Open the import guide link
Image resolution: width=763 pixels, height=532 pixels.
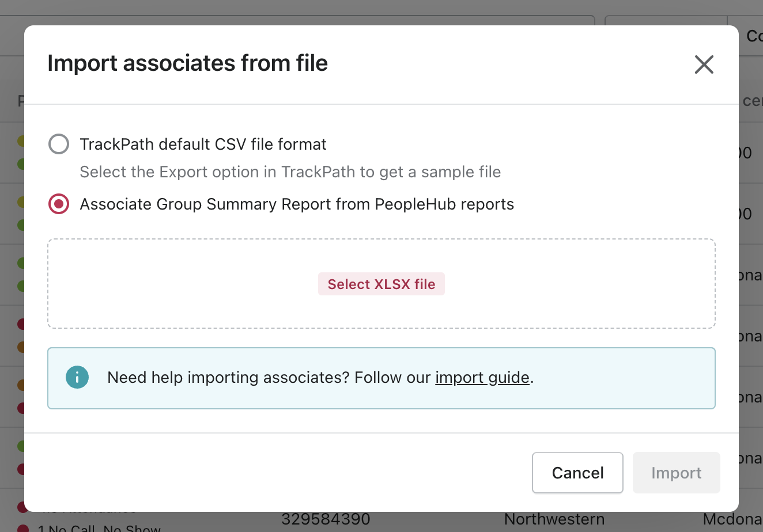tap(482, 378)
